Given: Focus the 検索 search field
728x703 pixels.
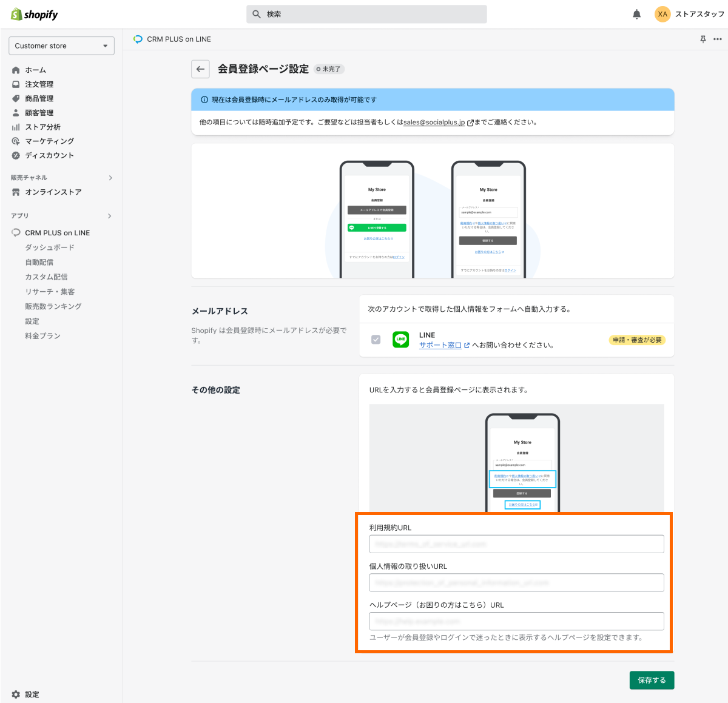Looking at the screenshot, I should pos(366,14).
